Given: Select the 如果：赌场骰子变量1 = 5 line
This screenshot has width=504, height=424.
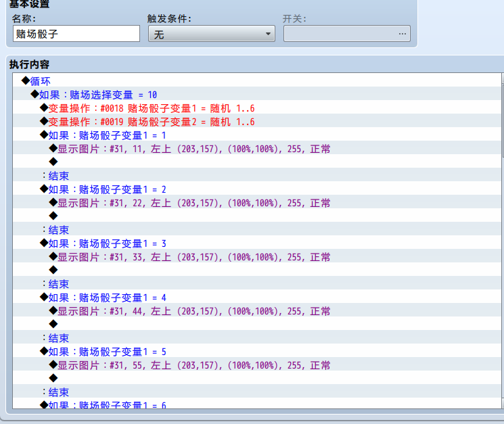Looking at the screenshot, I should [x=257, y=351].
